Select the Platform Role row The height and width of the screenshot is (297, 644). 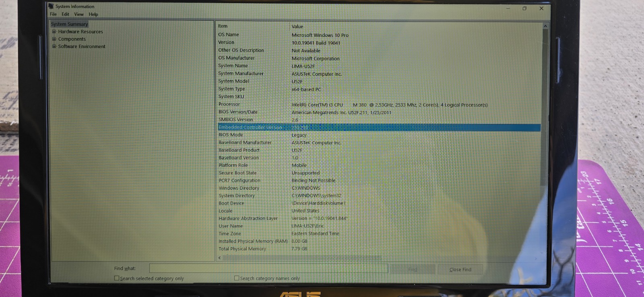coord(378,165)
